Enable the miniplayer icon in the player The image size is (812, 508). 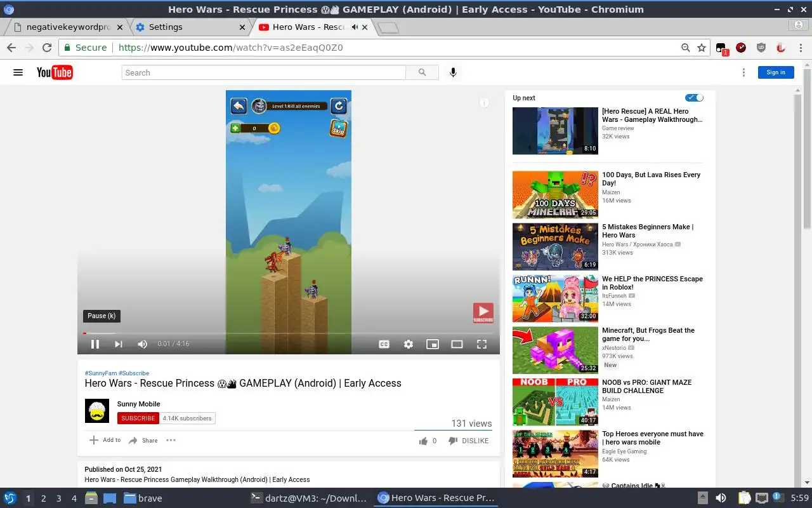click(x=433, y=344)
